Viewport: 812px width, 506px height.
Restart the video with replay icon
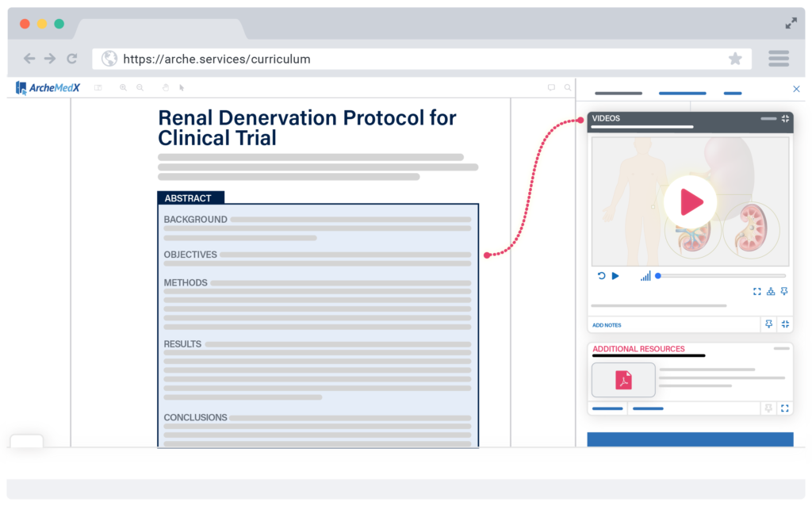pyautogui.click(x=601, y=276)
